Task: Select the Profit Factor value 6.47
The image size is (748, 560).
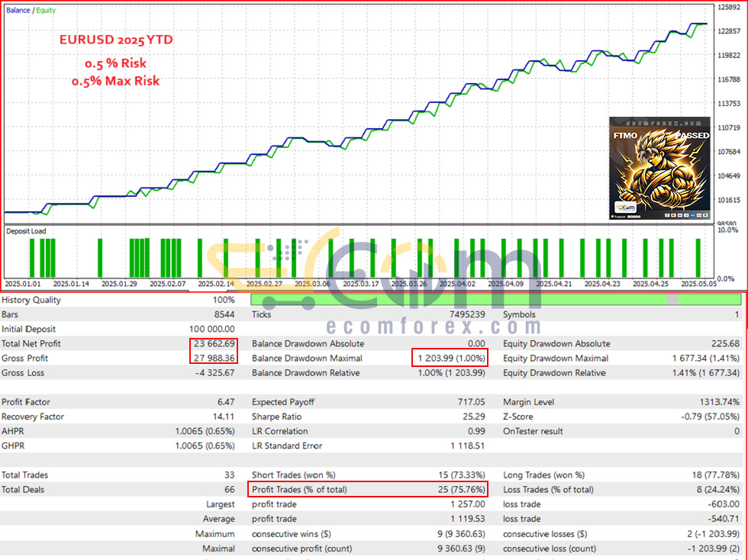Action: pos(226,402)
